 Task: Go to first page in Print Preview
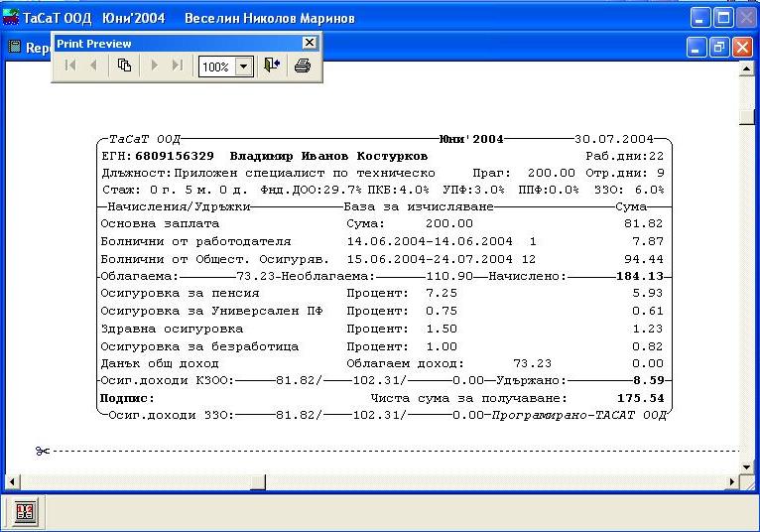click(x=70, y=66)
